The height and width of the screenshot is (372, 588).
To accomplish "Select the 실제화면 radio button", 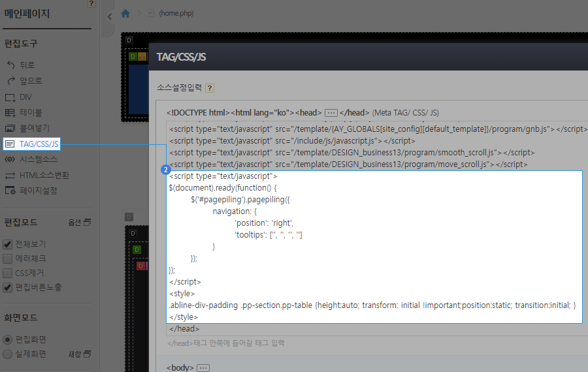I will point(8,354).
